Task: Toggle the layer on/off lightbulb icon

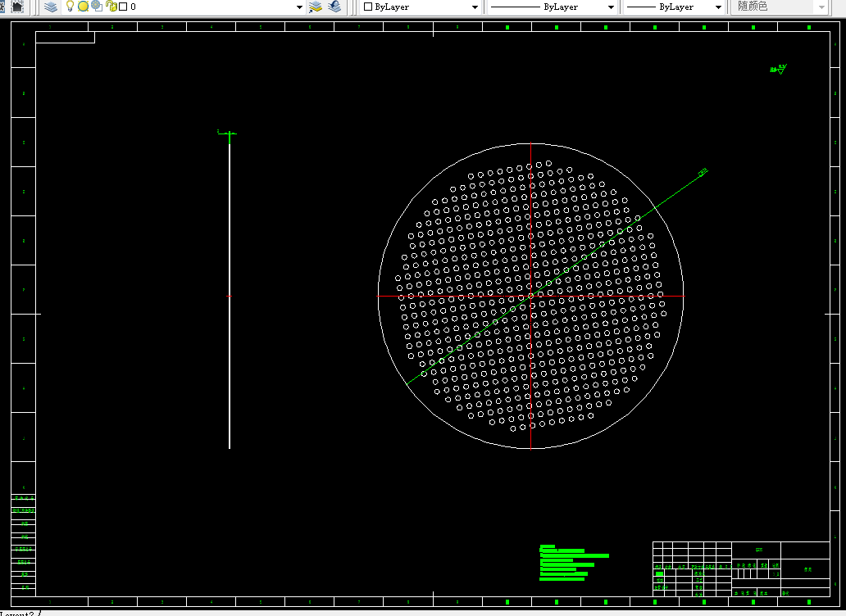Action: 70,6
